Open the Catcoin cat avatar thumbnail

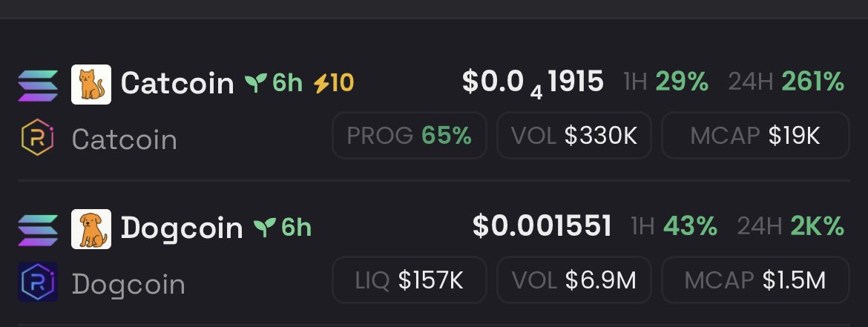point(91,85)
